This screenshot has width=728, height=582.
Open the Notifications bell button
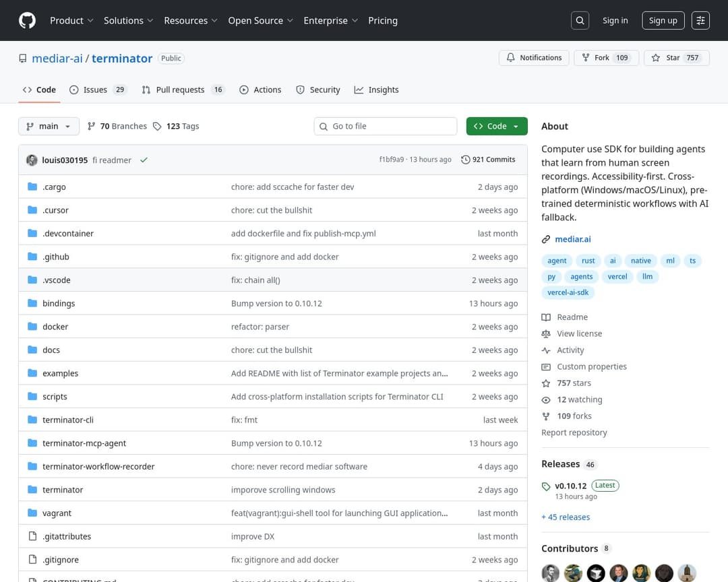click(534, 58)
